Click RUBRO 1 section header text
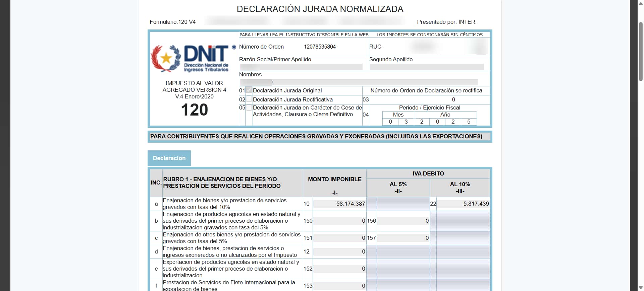 222,183
